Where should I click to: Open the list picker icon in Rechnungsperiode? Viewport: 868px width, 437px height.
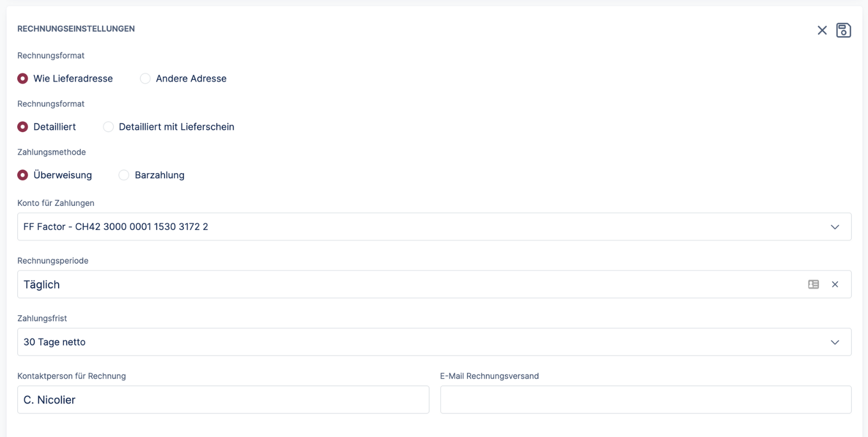(x=813, y=284)
